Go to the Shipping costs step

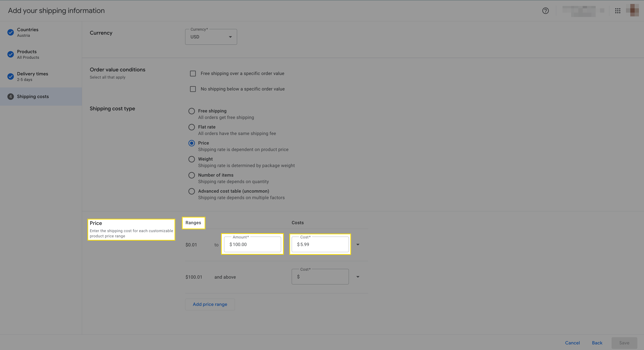41,96
